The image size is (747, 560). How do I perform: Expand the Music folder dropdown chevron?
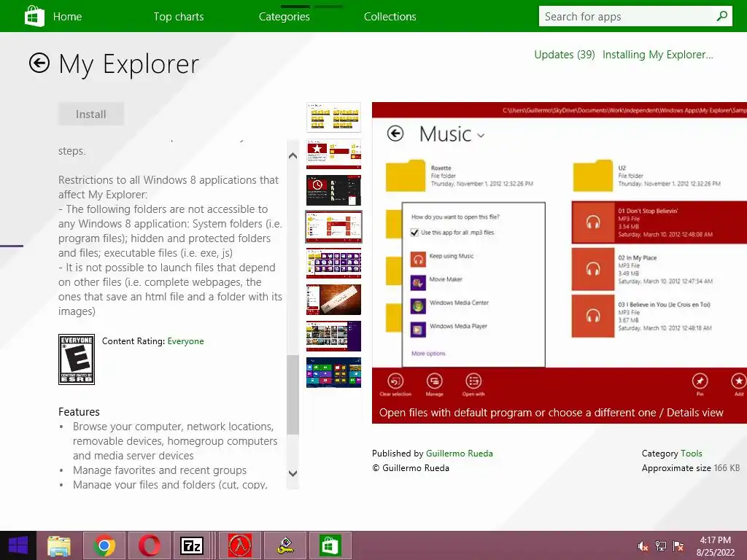481,136
